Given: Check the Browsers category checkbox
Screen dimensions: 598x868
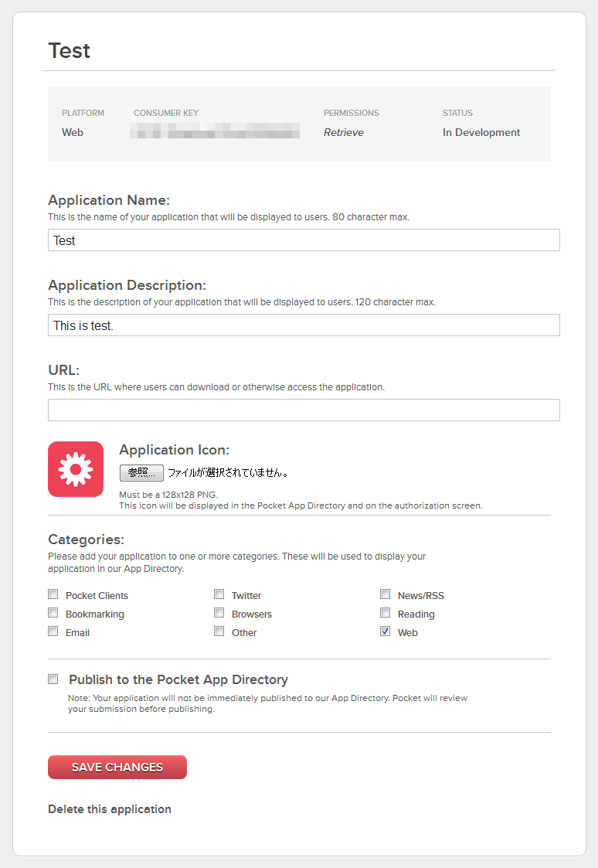Looking at the screenshot, I should pyautogui.click(x=219, y=613).
